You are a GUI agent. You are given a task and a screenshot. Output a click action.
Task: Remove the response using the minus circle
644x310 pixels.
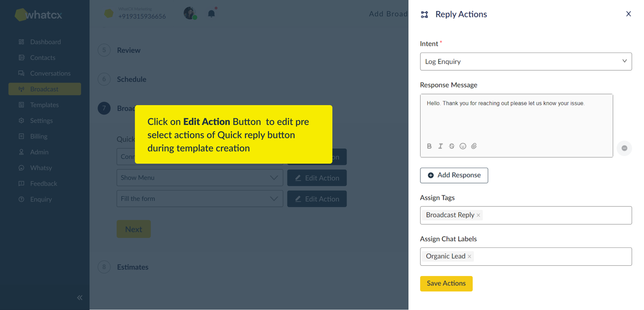point(625,148)
